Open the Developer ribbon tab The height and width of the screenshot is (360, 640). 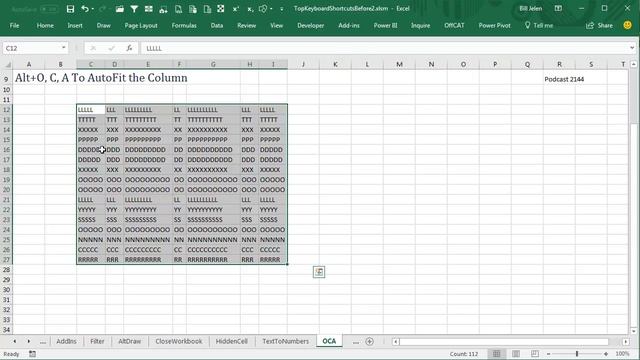tap(310, 25)
